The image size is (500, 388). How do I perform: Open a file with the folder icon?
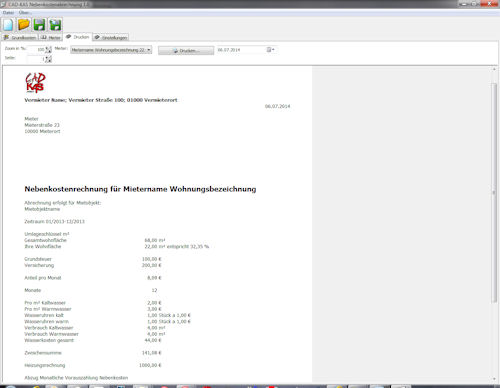click(24, 25)
